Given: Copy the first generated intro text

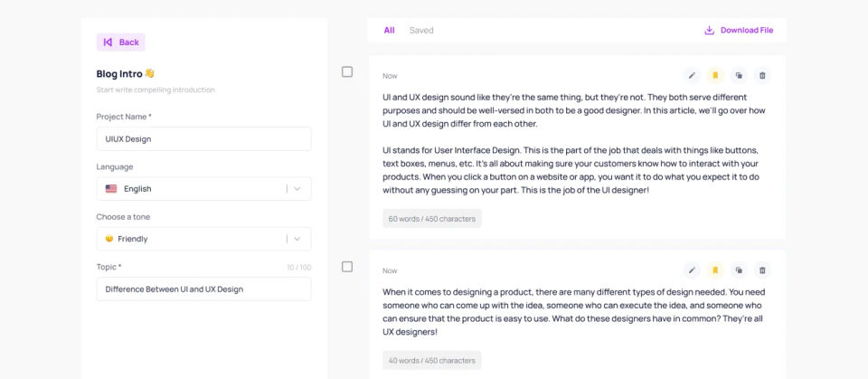Looking at the screenshot, I should point(739,75).
